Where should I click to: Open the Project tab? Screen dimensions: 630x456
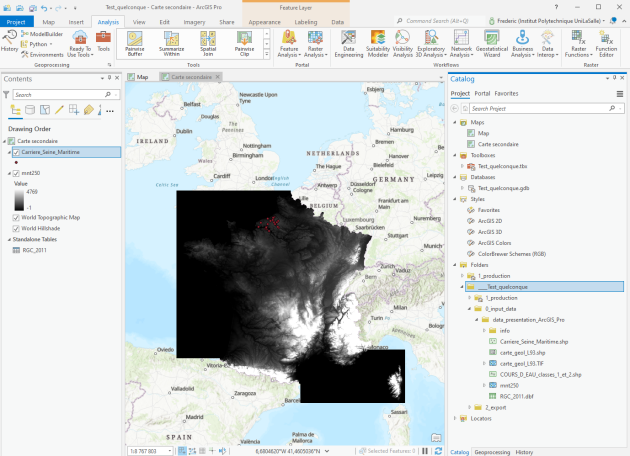(16, 22)
